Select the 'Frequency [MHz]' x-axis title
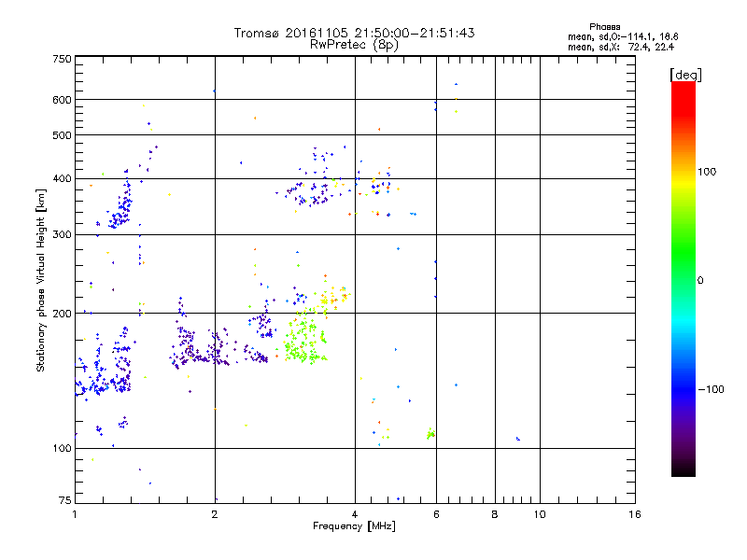Viewport: 747px width, 560px height. pyautogui.click(x=354, y=526)
